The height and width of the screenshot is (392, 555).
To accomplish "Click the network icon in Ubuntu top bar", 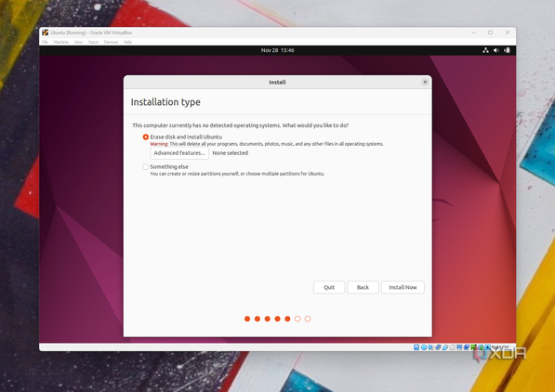I will pyautogui.click(x=485, y=50).
